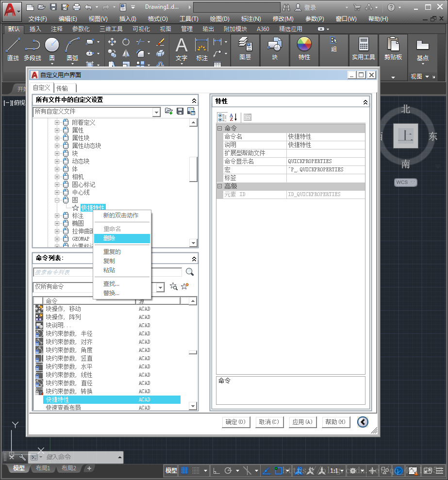Collapse the 所有文件中的自定义设置 panel
The height and width of the screenshot is (480, 448).
[x=194, y=100]
